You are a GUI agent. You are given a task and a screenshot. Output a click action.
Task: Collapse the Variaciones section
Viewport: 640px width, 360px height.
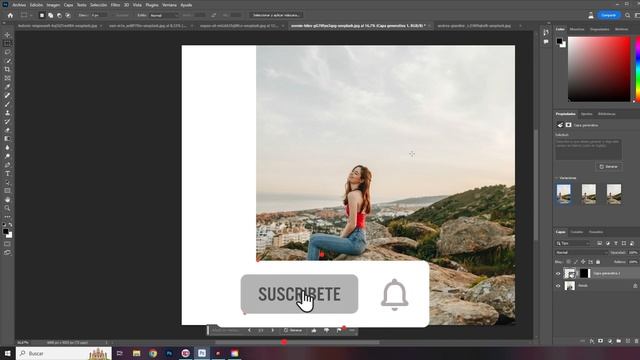[557, 178]
